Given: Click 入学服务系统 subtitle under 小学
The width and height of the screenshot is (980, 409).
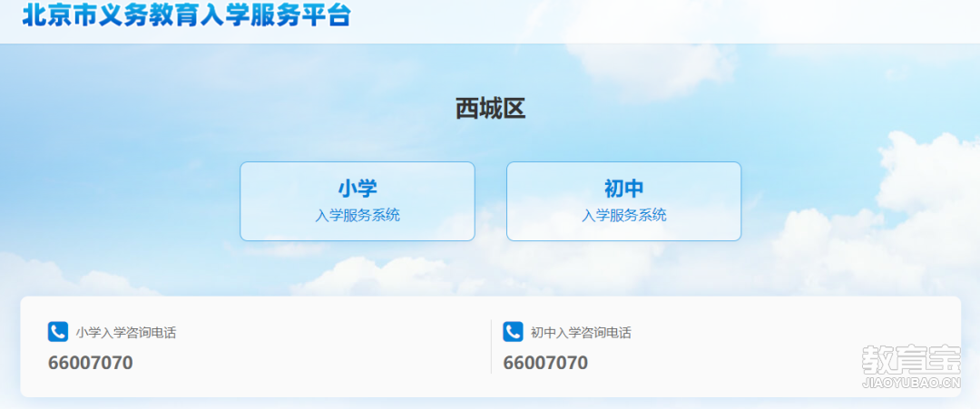Looking at the screenshot, I should [x=358, y=216].
